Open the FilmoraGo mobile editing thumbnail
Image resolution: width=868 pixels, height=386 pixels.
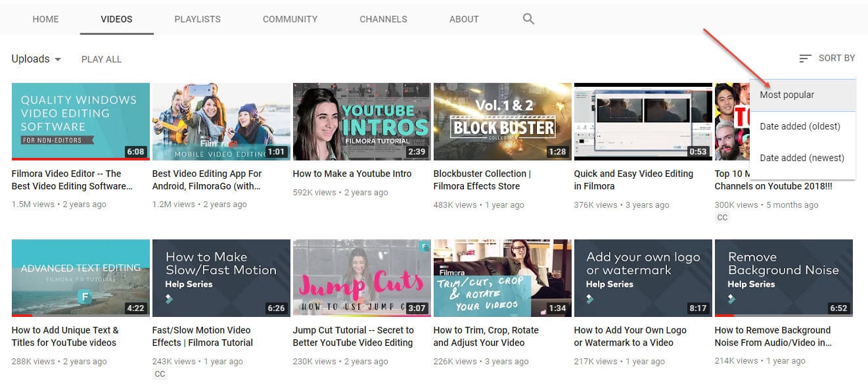pos(221,122)
